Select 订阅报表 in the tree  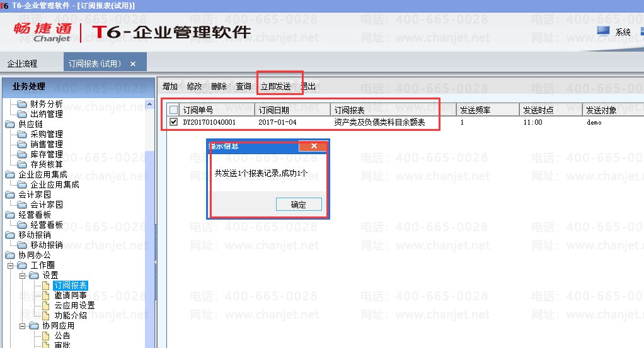tap(70, 285)
